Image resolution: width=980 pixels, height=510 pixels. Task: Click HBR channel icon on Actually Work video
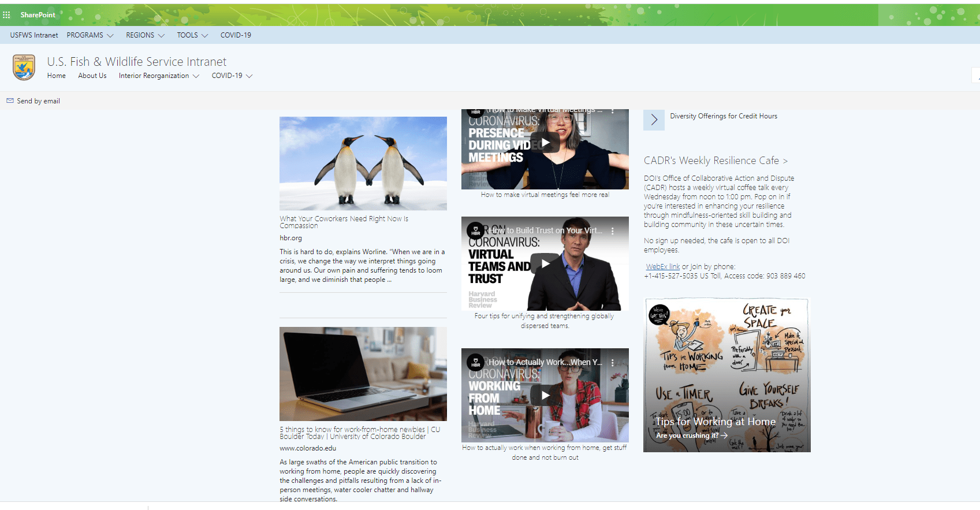(476, 362)
